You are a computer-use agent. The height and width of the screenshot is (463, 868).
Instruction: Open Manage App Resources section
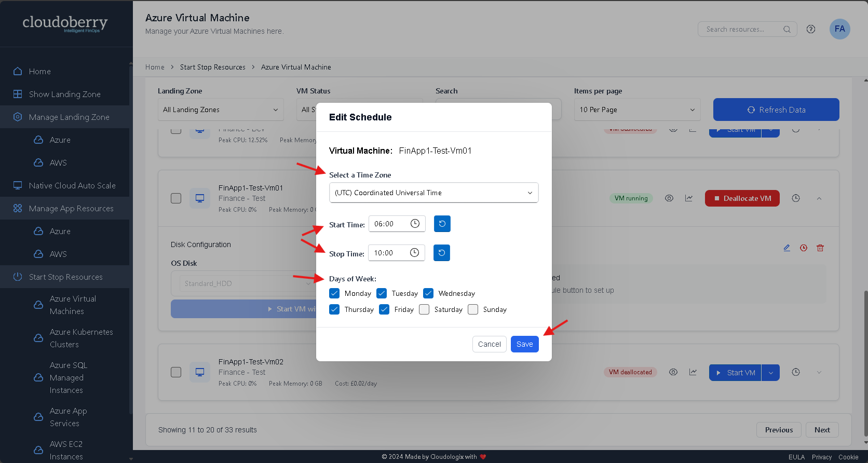click(x=64, y=208)
